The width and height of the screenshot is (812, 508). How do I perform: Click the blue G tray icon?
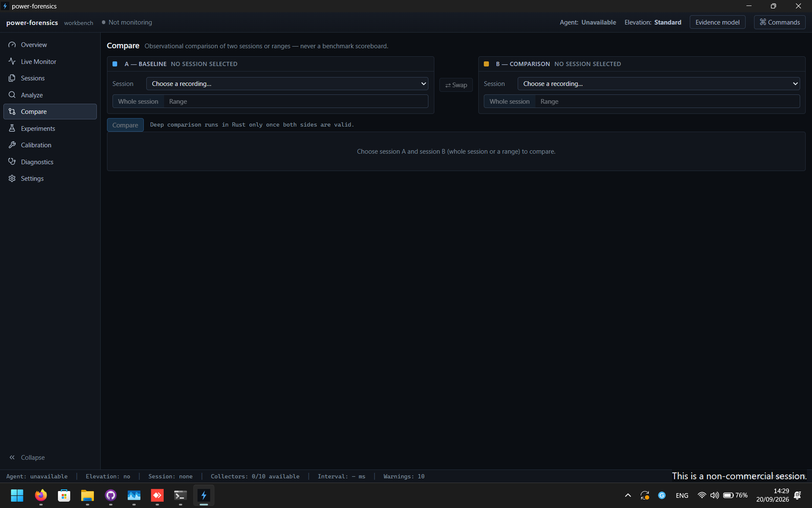(x=662, y=496)
